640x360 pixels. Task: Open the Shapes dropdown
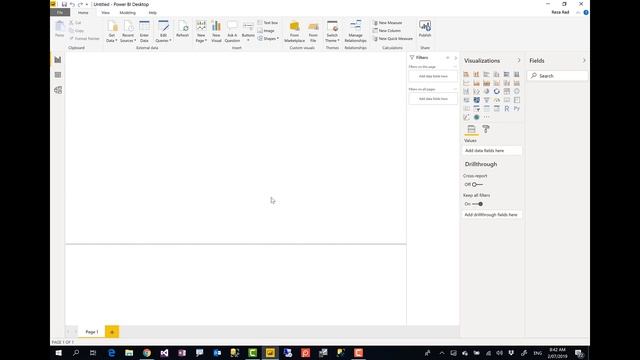pyautogui.click(x=268, y=38)
